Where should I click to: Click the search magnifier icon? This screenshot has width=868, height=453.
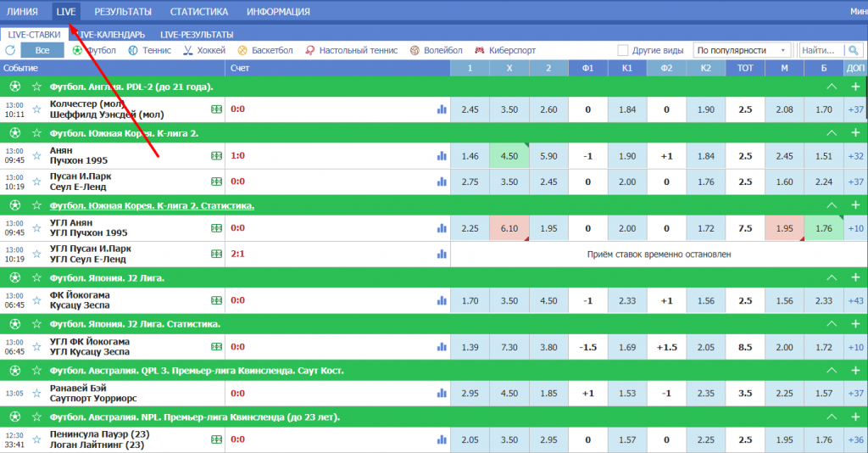click(x=859, y=51)
